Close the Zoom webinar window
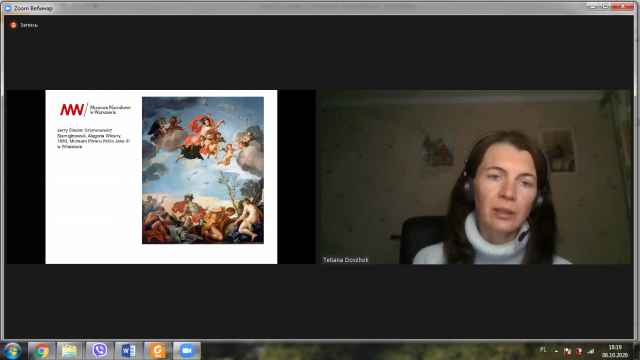The height and width of the screenshot is (360, 640). (x=623, y=6)
